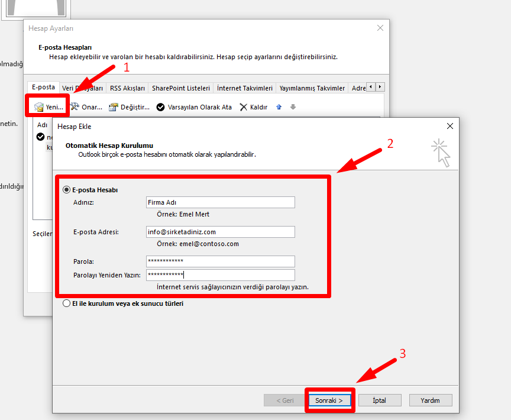Screen dimensions: 511x420
Task: Click the İptal cancel button
Action: pos(380,400)
